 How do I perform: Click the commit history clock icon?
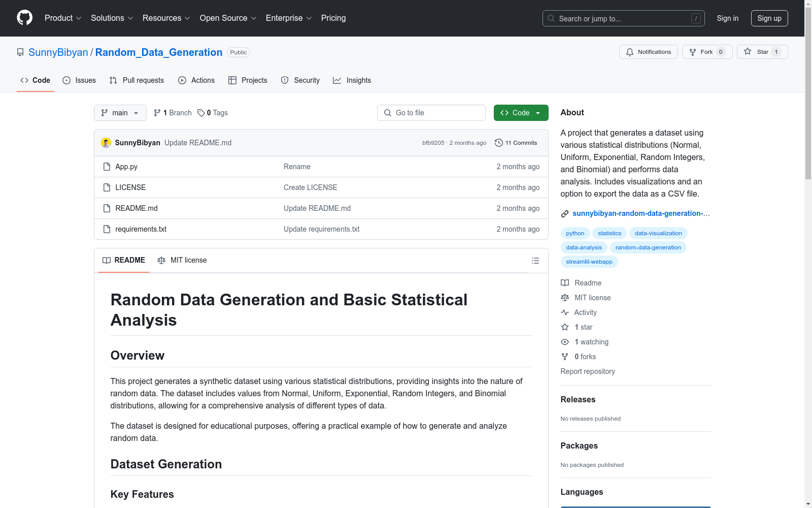[499, 143]
